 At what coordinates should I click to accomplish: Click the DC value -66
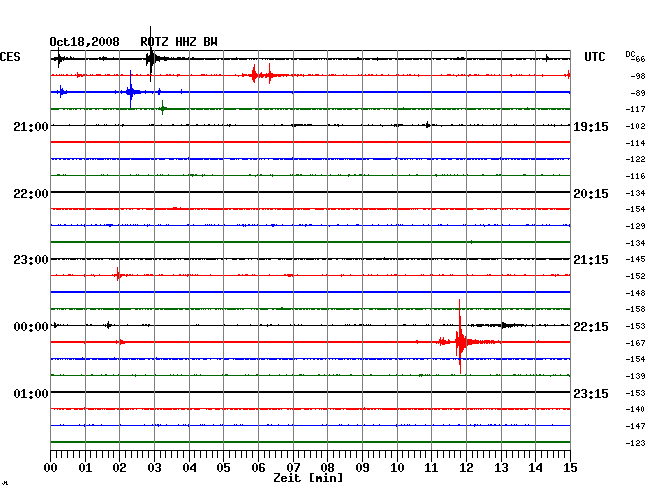tap(638, 59)
